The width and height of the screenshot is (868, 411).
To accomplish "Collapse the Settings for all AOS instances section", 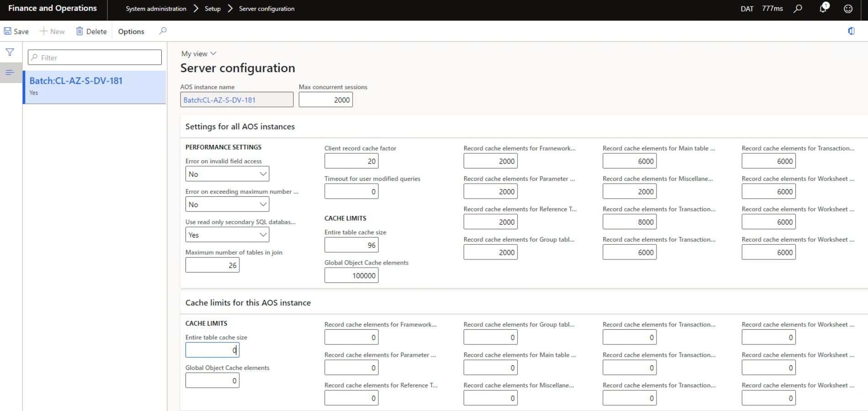I will click(240, 126).
